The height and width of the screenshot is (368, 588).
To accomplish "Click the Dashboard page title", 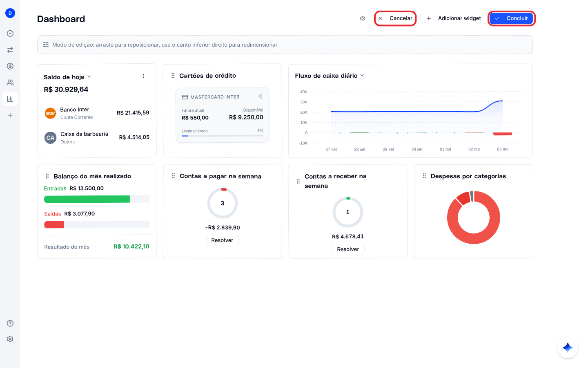I will pos(61,19).
